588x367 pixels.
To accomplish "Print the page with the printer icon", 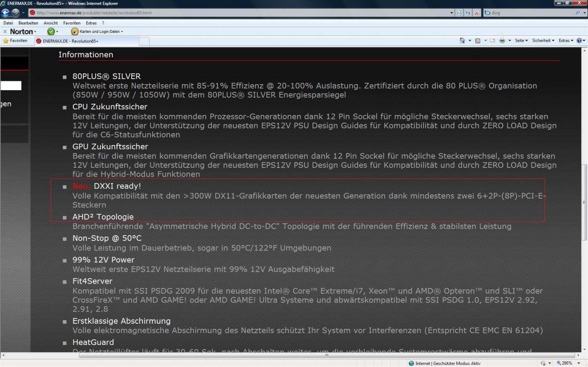I will tap(502, 40).
